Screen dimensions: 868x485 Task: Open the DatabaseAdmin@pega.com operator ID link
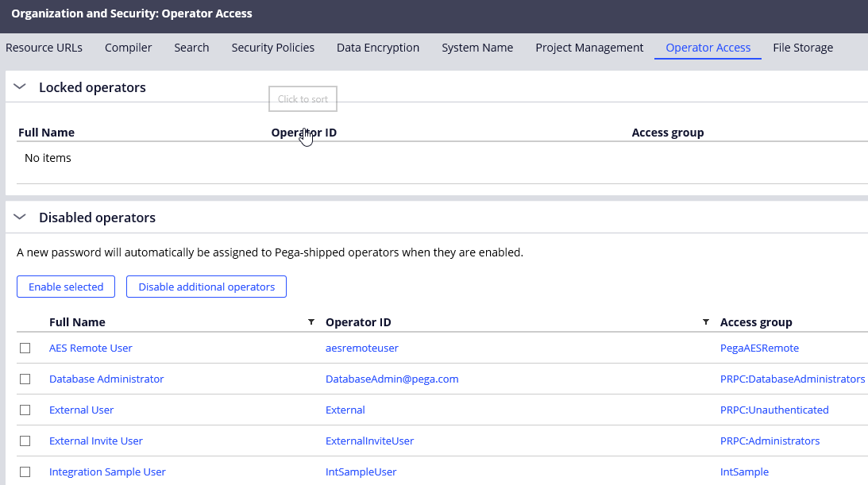(392, 379)
